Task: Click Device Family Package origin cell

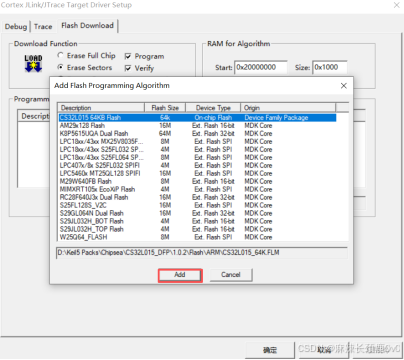Action: 276,118
